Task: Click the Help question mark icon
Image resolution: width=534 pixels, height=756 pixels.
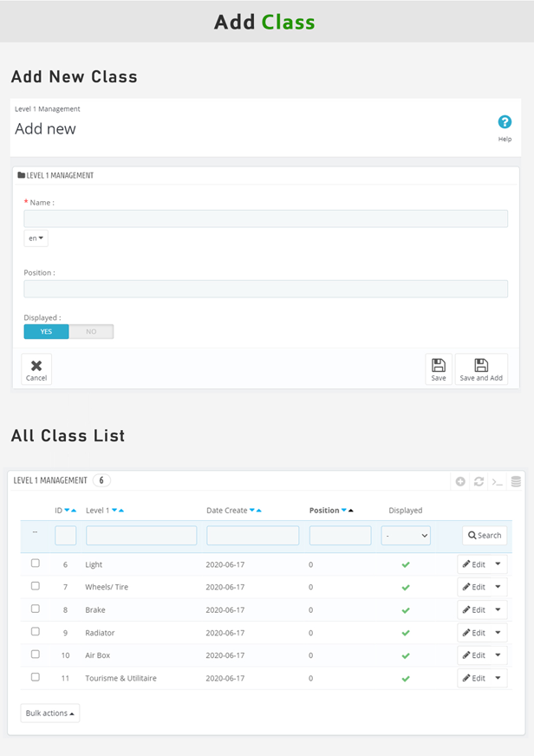Action: 505,122
